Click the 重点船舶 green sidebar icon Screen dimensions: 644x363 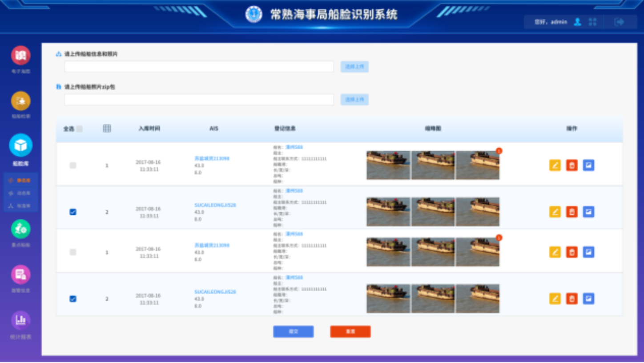click(x=20, y=229)
